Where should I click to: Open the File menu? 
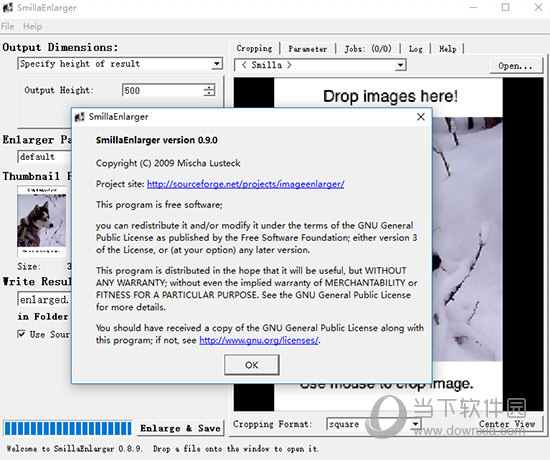pyautogui.click(x=7, y=26)
